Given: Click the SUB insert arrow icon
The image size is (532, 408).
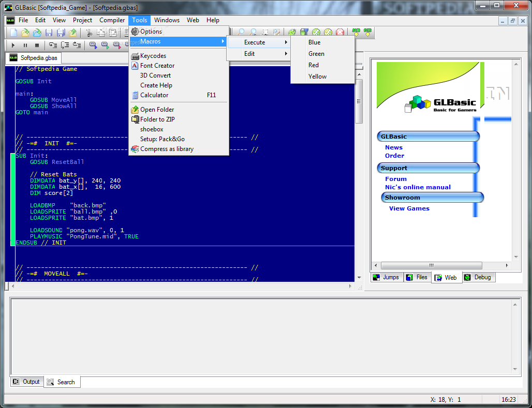Looking at the screenshot, I should (356, 33).
